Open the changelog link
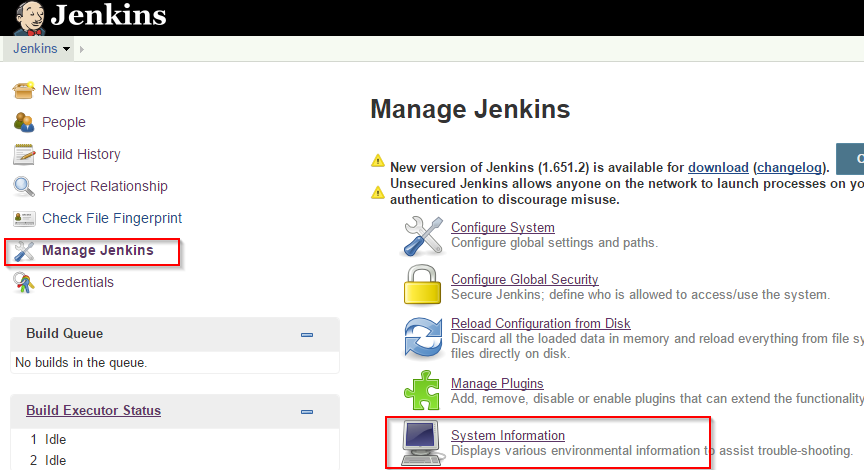The image size is (864, 470). pyautogui.click(x=789, y=168)
